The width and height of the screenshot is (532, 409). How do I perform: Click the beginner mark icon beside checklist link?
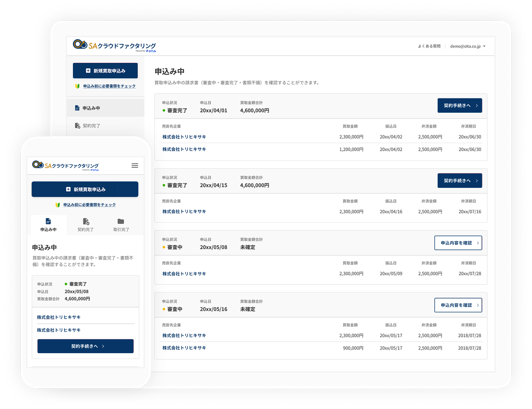[77, 86]
